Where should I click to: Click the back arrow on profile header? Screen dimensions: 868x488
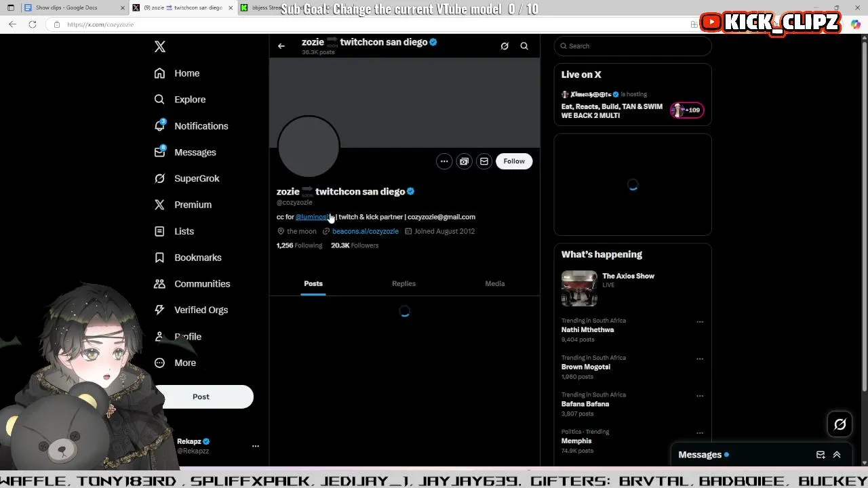281,46
